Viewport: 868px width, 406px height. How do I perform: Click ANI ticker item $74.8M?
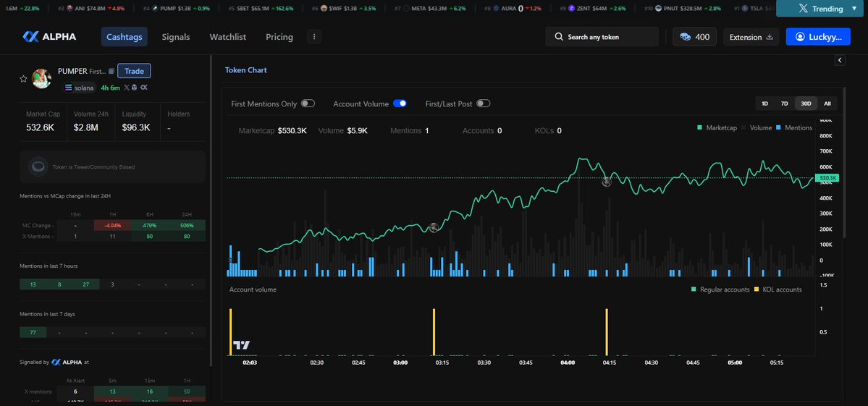[91, 8]
